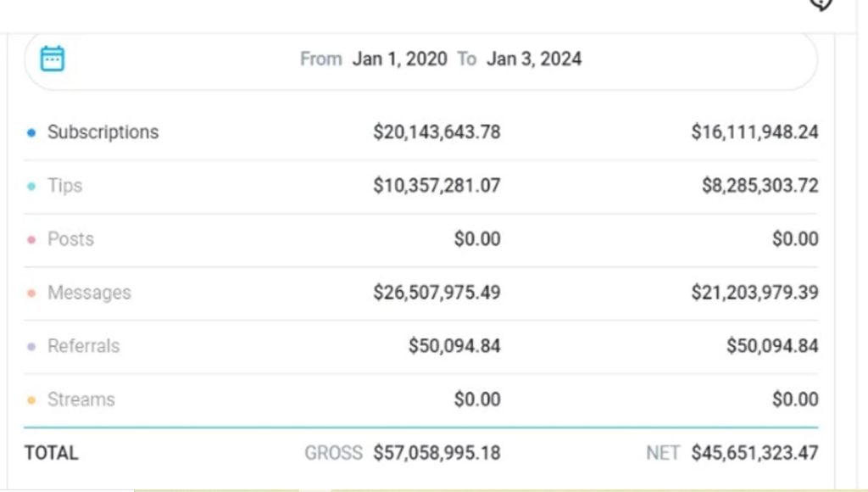Click the teal Tips legend dot
Viewport: 868px width, 492px height.
tap(31, 186)
